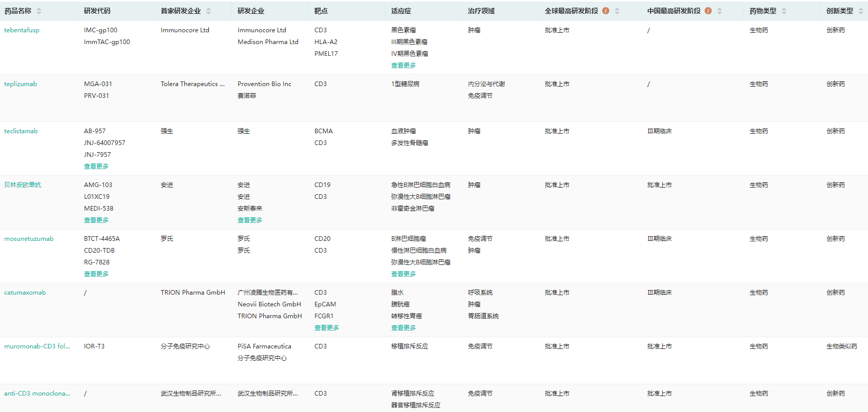Click the 安斯泰来 company name
Image resolution: width=868 pixels, height=412 pixels.
click(x=250, y=209)
